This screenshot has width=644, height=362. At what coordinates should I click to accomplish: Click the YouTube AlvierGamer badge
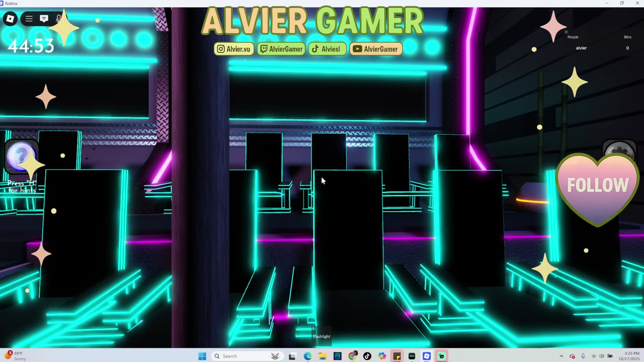coord(375,49)
